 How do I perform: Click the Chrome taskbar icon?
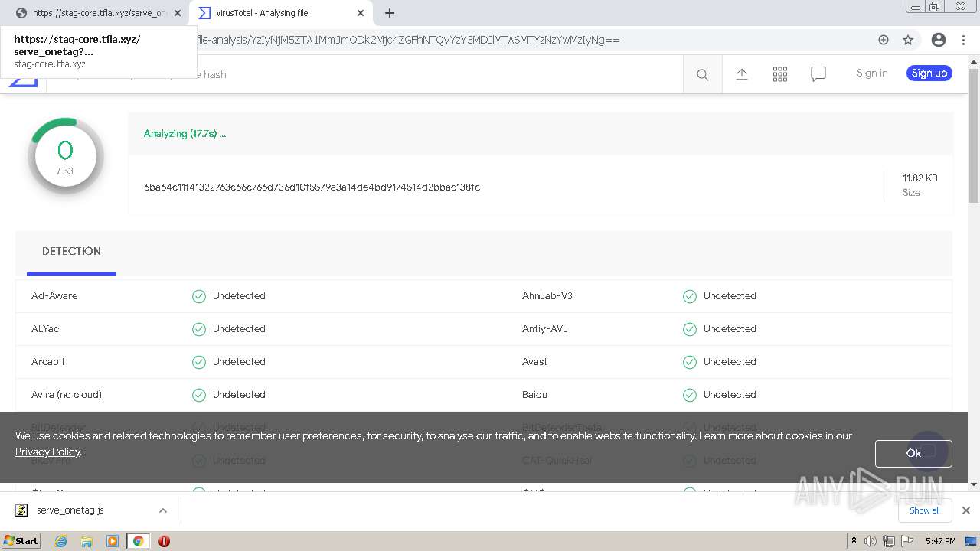pos(138,541)
